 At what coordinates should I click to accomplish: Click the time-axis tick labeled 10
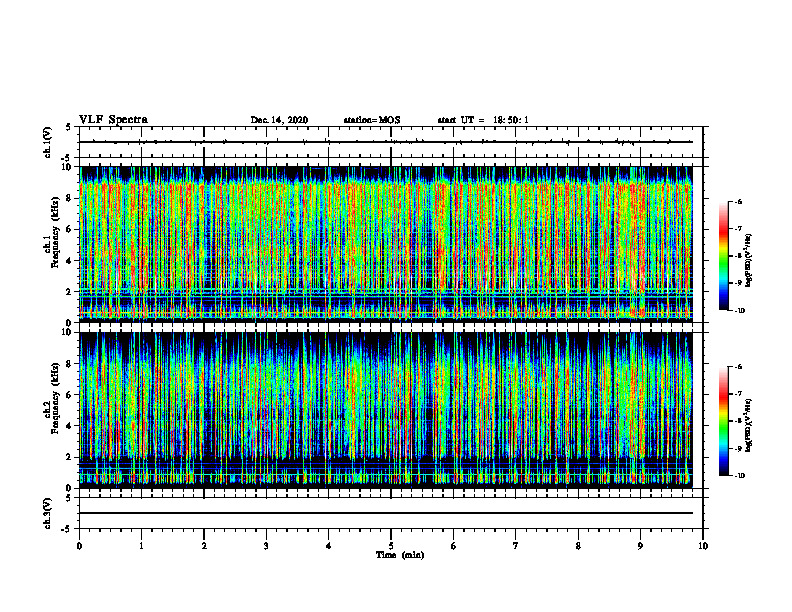703,546
